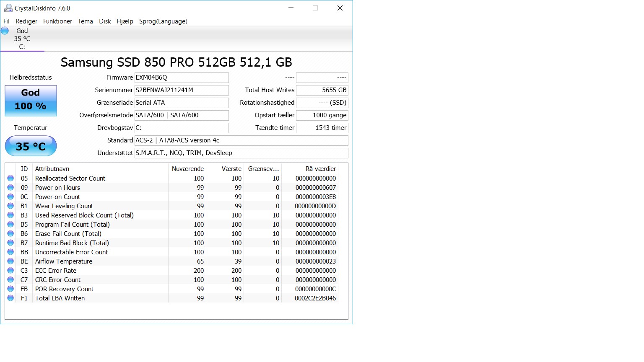Select the C: drive tab
Image resolution: width=644 pixels, height=362 pixels.
pos(22,39)
